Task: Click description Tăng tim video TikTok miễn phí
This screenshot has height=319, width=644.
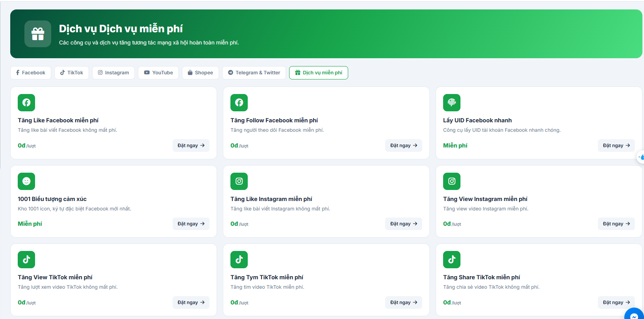Action: point(267,287)
